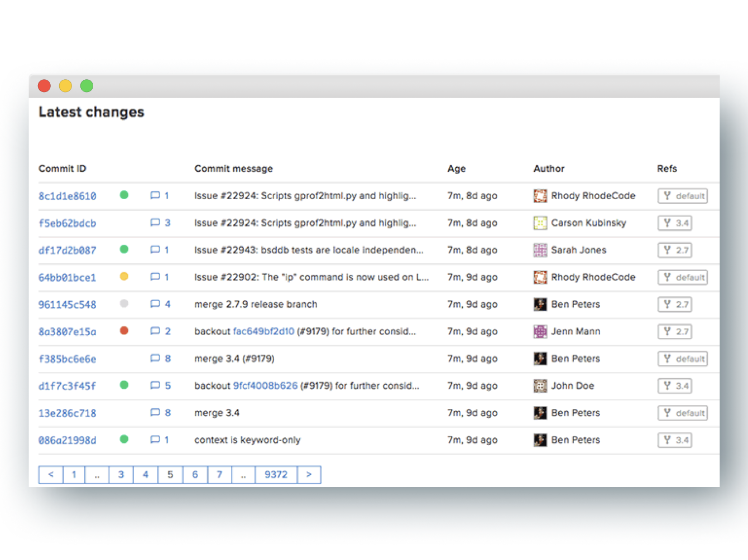Open the 3.4 ref tag on John Doe's commit
The image size is (748, 560).
tap(674, 385)
